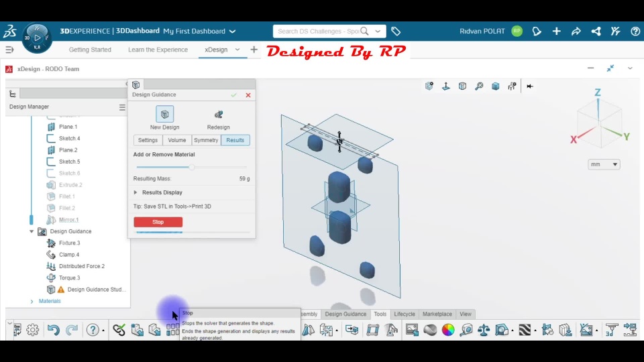The width and height of the screenshot is (644, 362).
Task: Open the Design Guidance toolbar tab
Action: click(345, 314)
